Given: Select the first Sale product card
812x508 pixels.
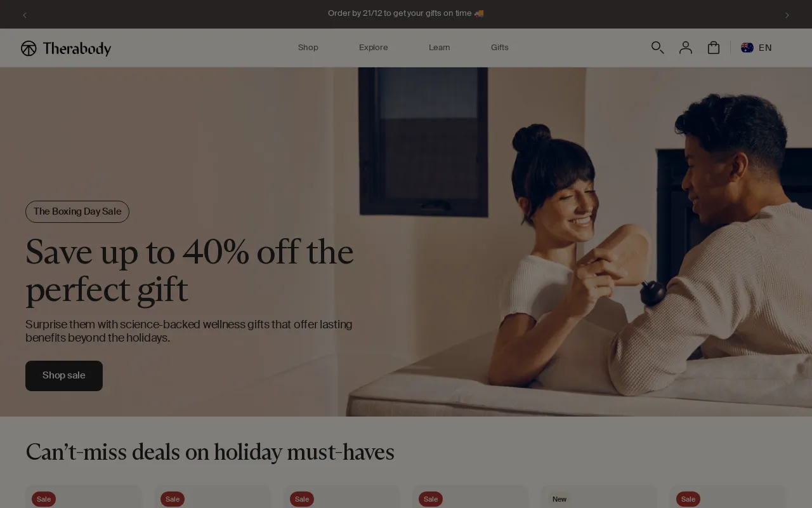Looking at the screenshot, I should 84,497.
